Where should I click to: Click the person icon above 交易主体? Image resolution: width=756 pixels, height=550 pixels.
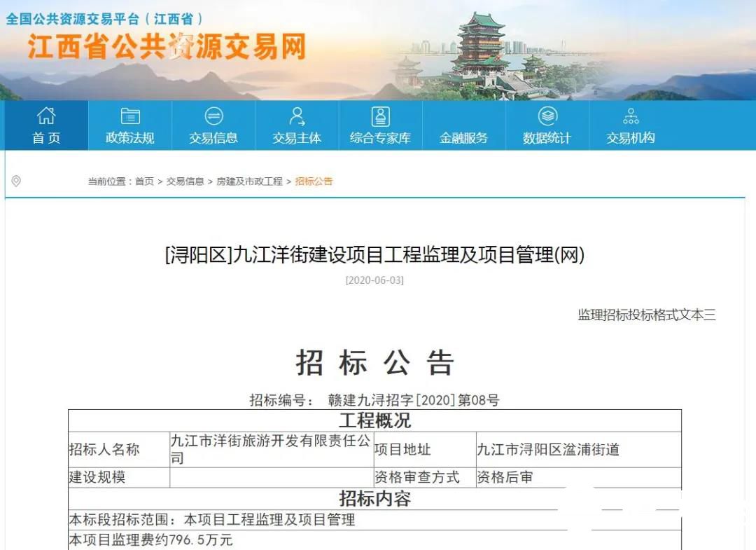pos(297,116)
